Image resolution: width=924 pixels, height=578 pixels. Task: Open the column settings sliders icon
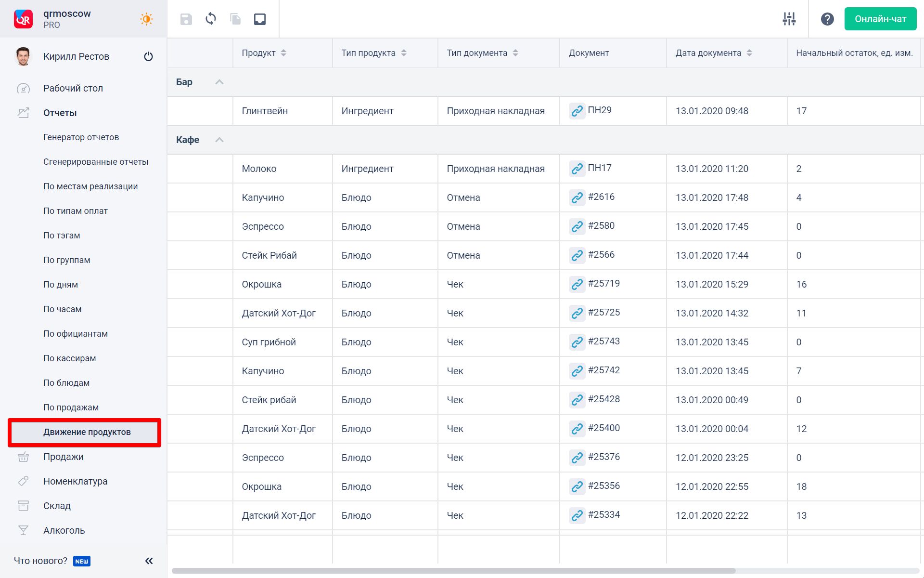[789, 19]
